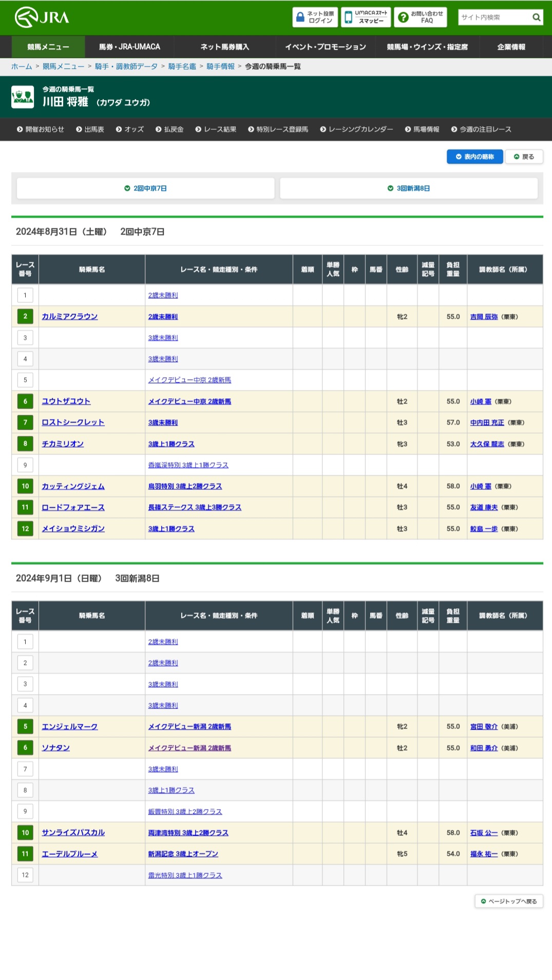Open 飯豊特別 3歳上2勝クラス race link
552x980 pixels.
pyautogui.click(x=185, y=812)
